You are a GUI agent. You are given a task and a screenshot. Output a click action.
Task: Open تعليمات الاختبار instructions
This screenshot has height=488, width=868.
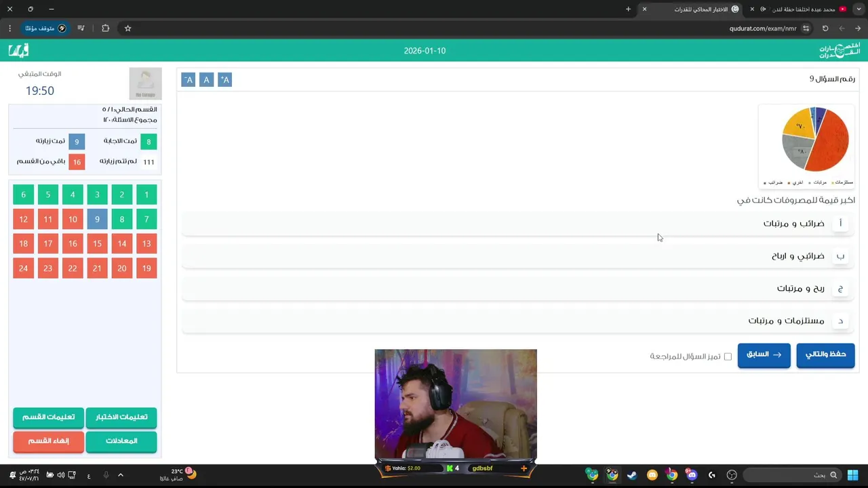tap(121, 417)
